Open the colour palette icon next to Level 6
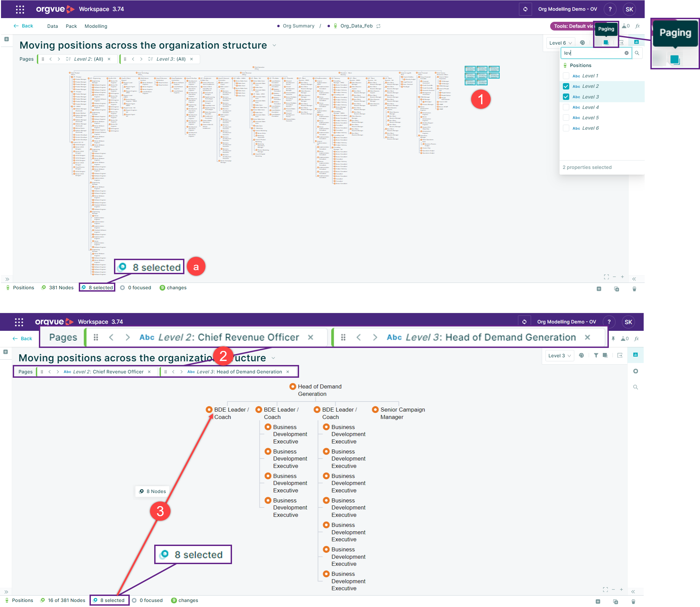Image resolution: width=700 pixels, height=607 pixels. [582, 43]
